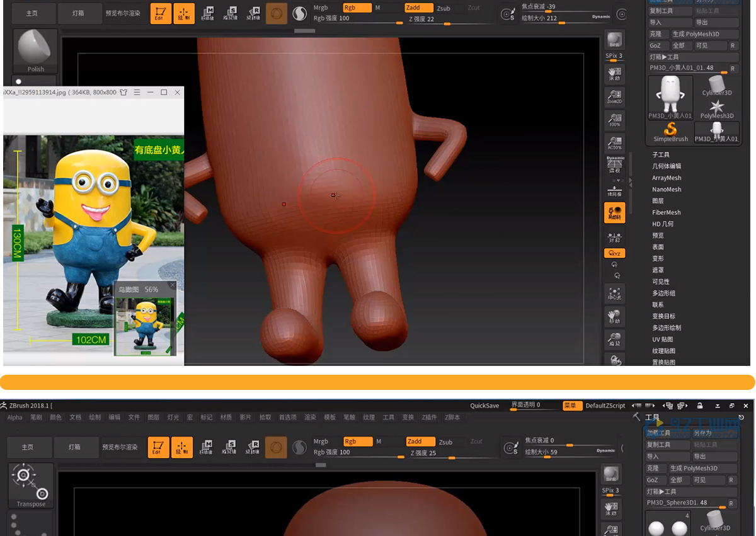Expand the 几何体编辑 (Geometry) section

point(667,166)
